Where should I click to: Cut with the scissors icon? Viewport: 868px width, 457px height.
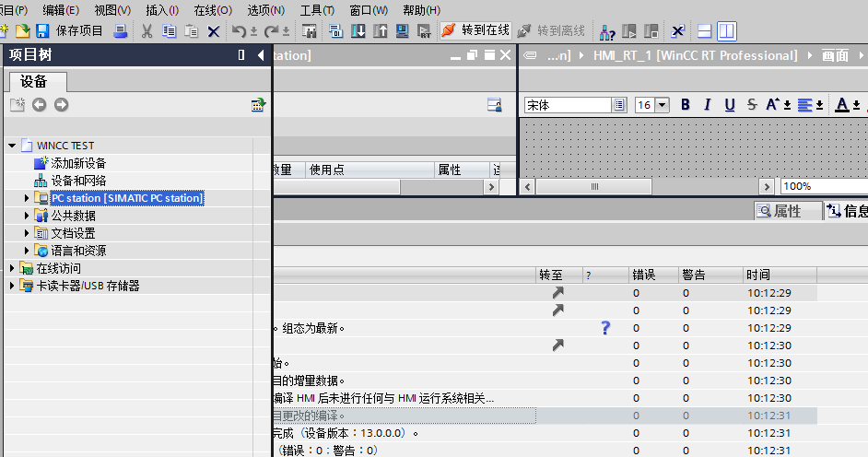coord(147,31)
